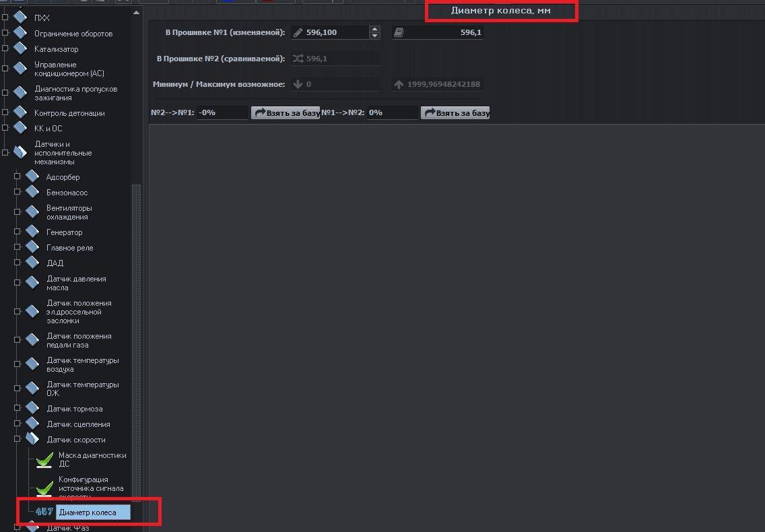Increase wheel diameter with spinner up arrow

coord(375,29)
